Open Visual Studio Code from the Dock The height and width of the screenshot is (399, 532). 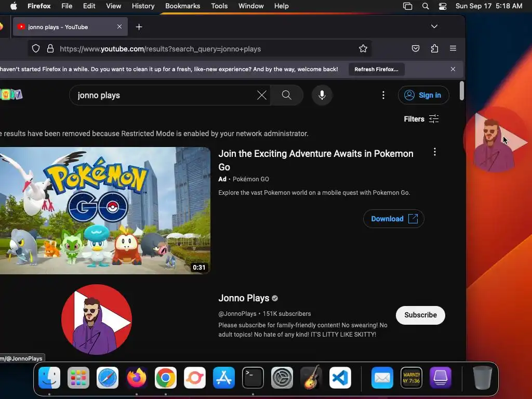click(x=340, y=378)
